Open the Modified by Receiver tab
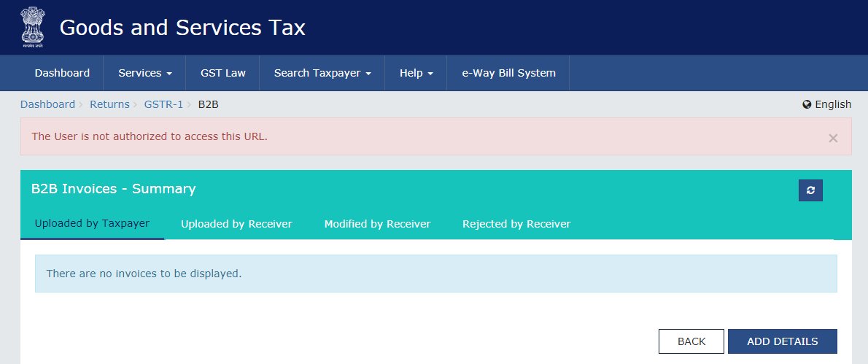868x364 pixels. click(x=377, y=224)
